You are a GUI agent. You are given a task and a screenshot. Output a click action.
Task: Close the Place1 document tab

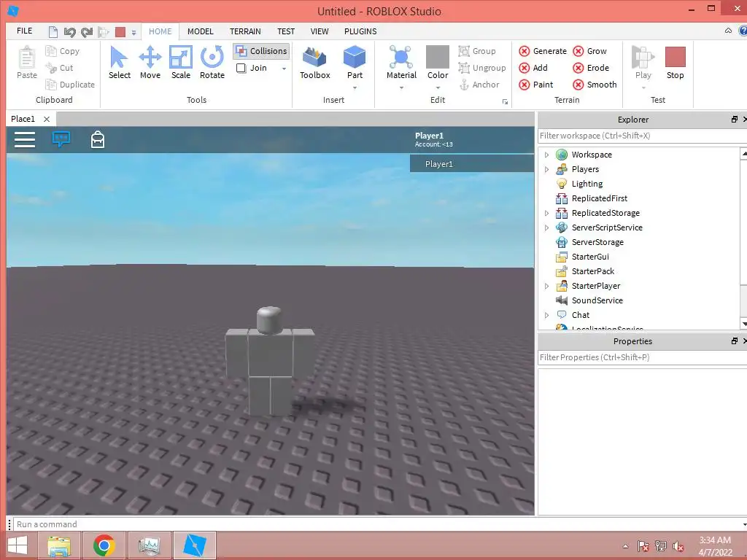(x=47, y=119)
